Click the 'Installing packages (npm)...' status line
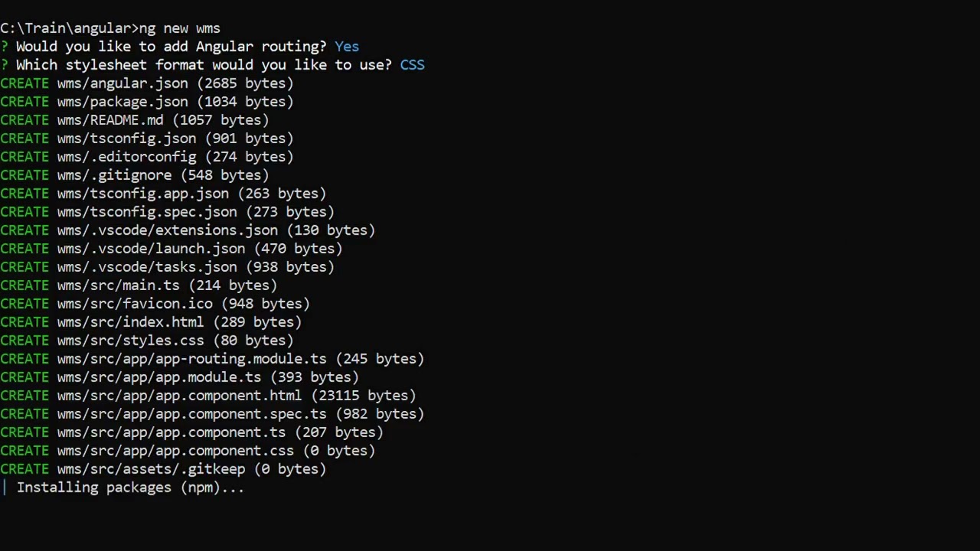 point(130,487)
